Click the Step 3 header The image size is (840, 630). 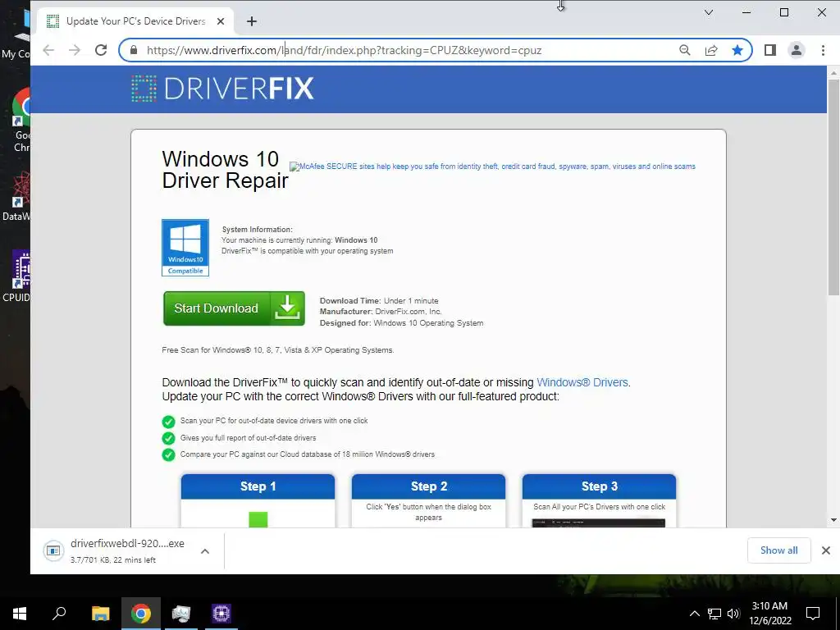coord(600,486)
